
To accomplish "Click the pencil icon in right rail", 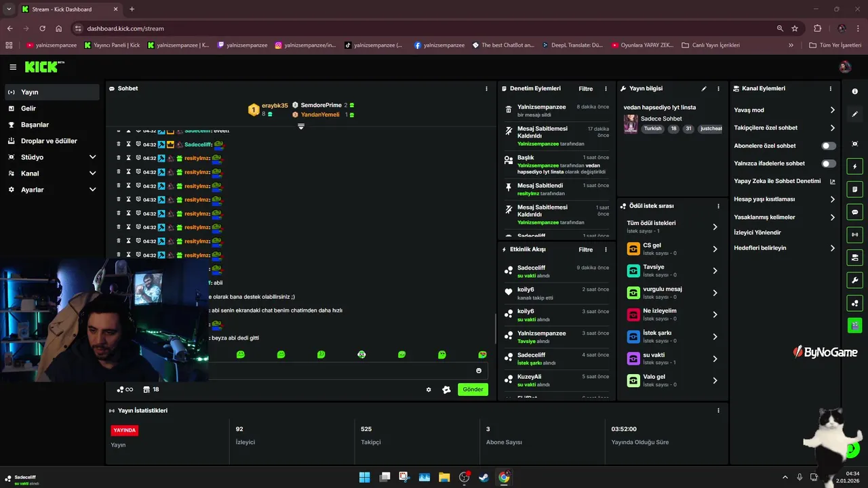I will coord(854,114).
